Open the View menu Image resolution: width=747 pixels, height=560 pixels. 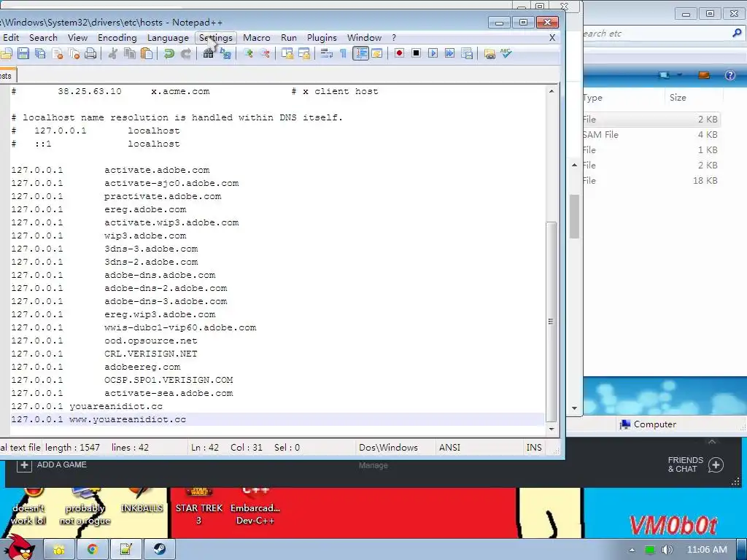77,38
